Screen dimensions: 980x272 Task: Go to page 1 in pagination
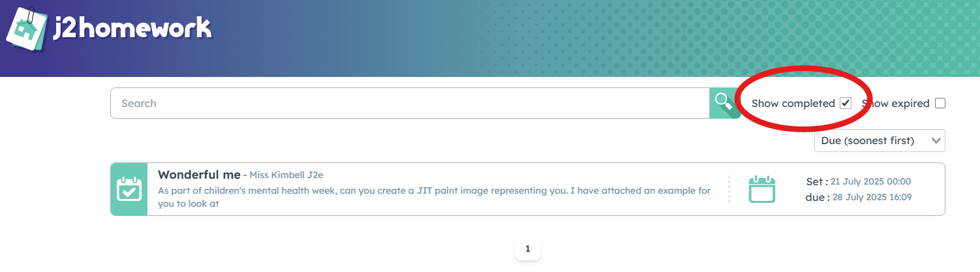pyautogui.click(x=528, y=249)
